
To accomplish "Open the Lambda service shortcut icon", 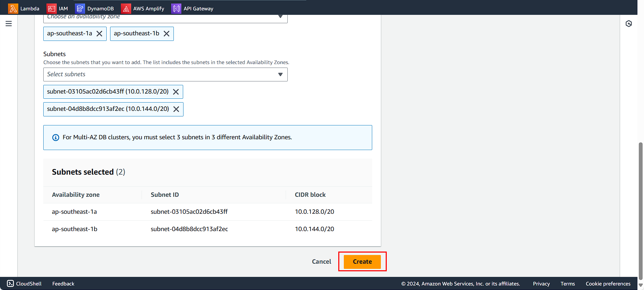I will [13, 9].
